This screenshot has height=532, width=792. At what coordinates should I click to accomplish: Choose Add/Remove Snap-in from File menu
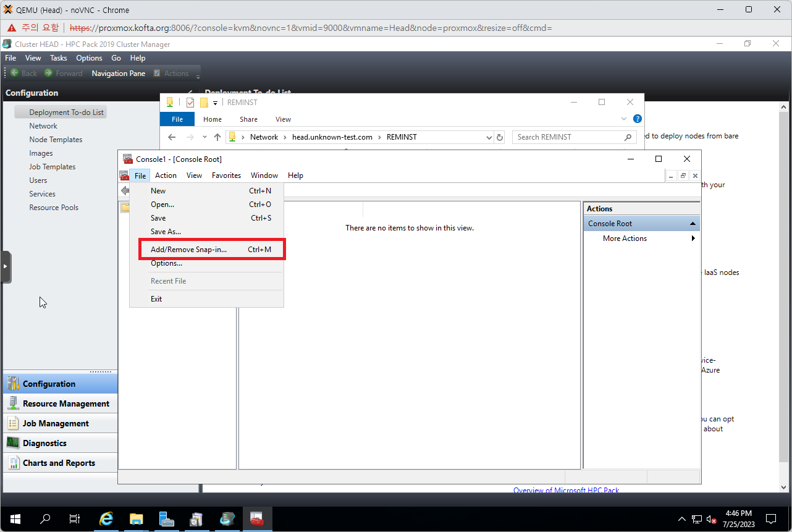coord(188,250)
